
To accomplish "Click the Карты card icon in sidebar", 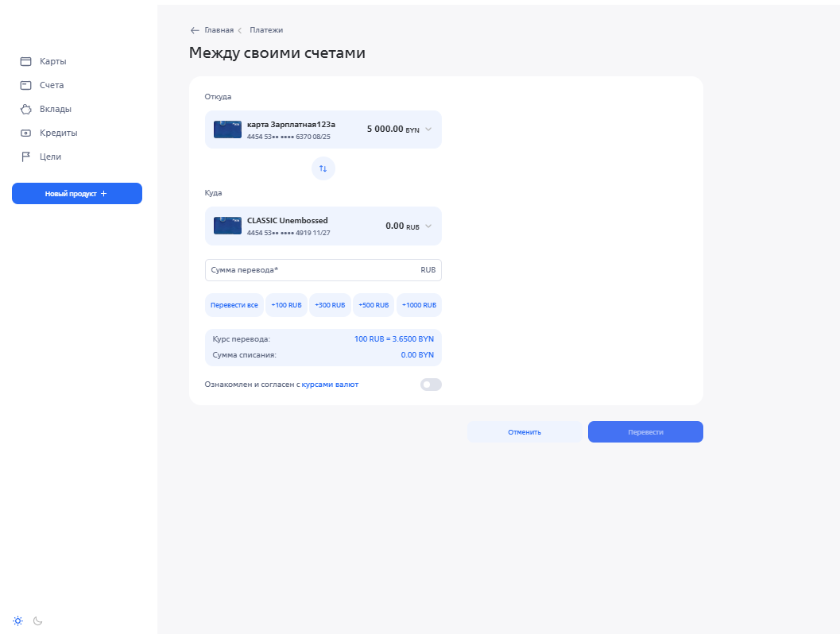I will [25, 61].
